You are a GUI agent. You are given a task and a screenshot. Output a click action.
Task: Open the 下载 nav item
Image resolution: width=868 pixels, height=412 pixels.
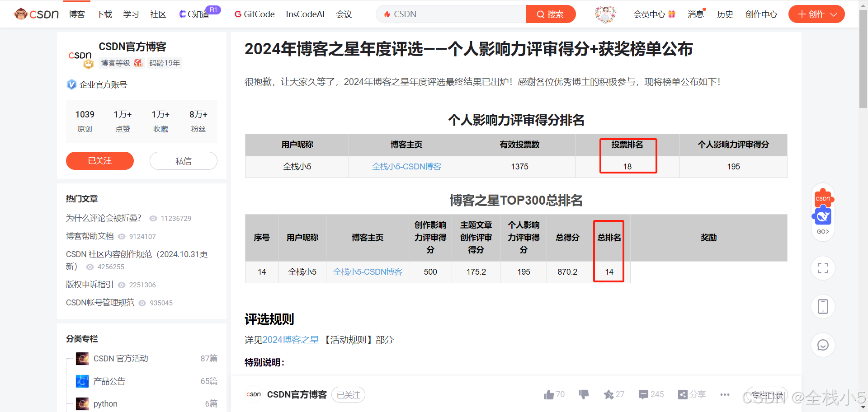[x=104, y=14]
